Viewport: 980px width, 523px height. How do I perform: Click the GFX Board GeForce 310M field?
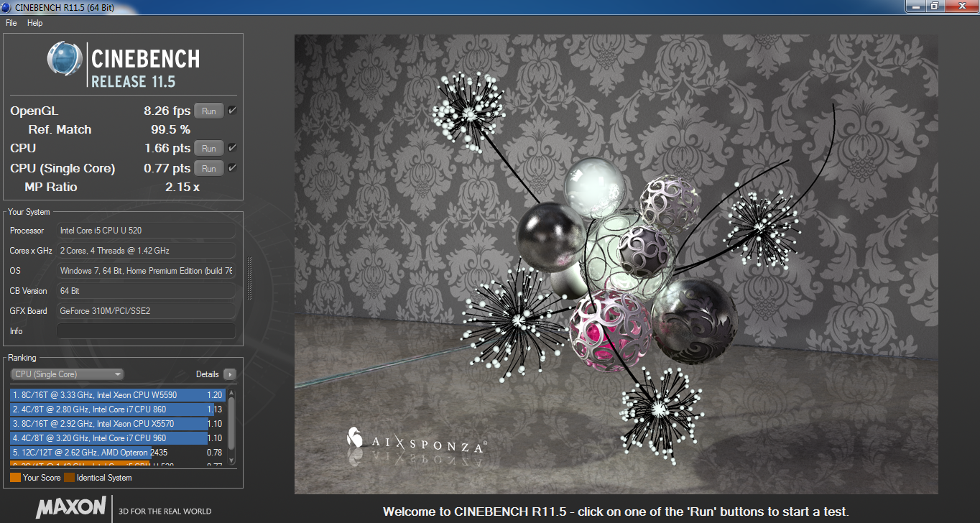point(146,311)
